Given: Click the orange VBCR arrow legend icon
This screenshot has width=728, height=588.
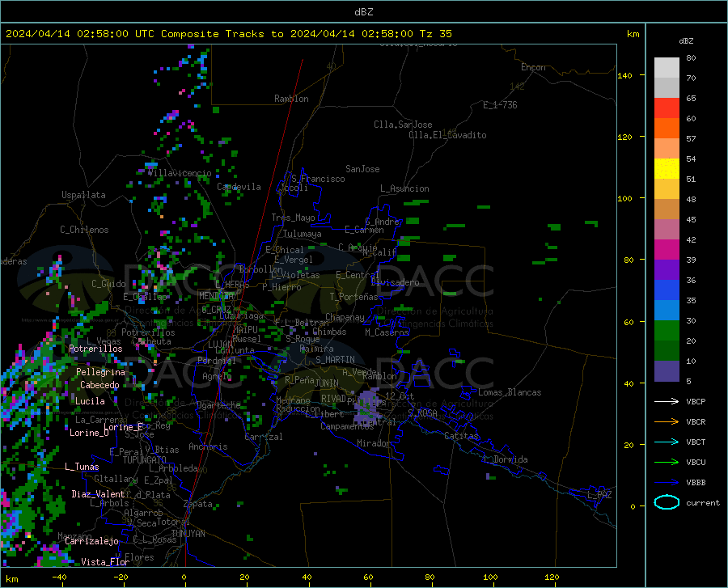Looking at the screenshot, I should coord(667,421).
